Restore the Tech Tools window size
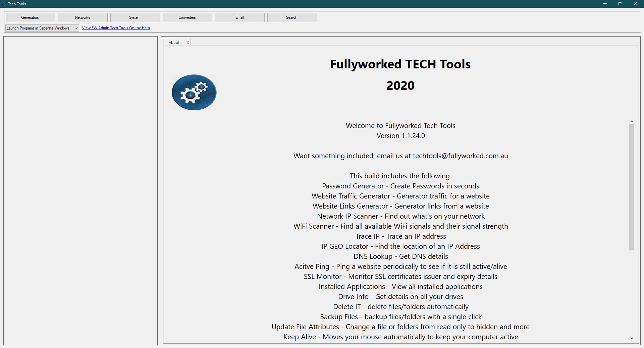Viewport: 644px width, 348px height. [620, 4]
